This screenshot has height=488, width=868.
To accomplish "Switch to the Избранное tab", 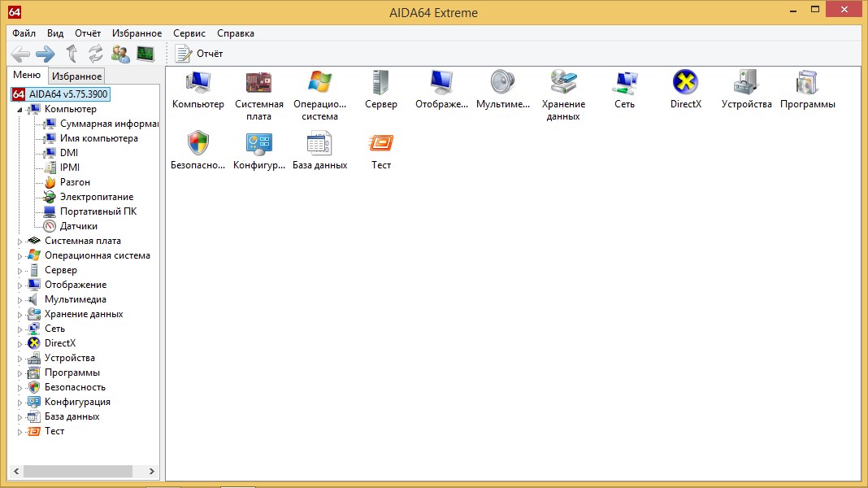I will [x=76, y=76].
